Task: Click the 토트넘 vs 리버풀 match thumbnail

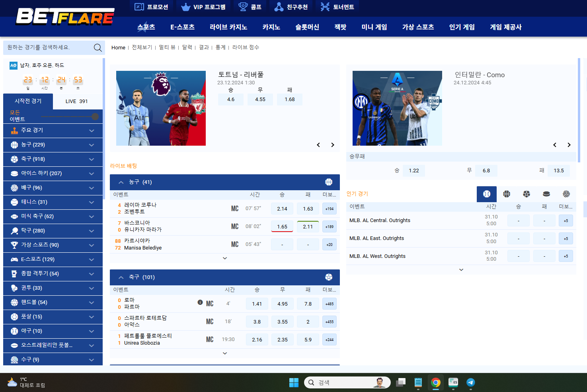Action: (x=161, y=108)
